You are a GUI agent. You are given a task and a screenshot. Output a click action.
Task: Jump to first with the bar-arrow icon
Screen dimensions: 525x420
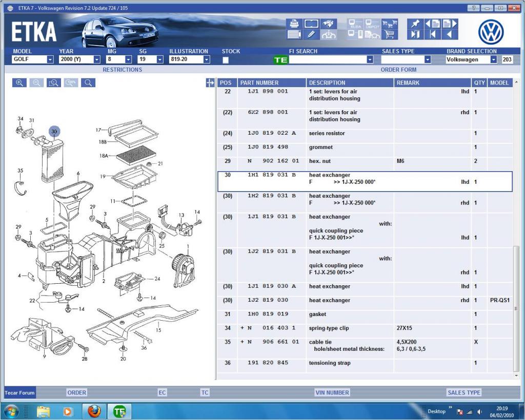(x=432, y=34)
